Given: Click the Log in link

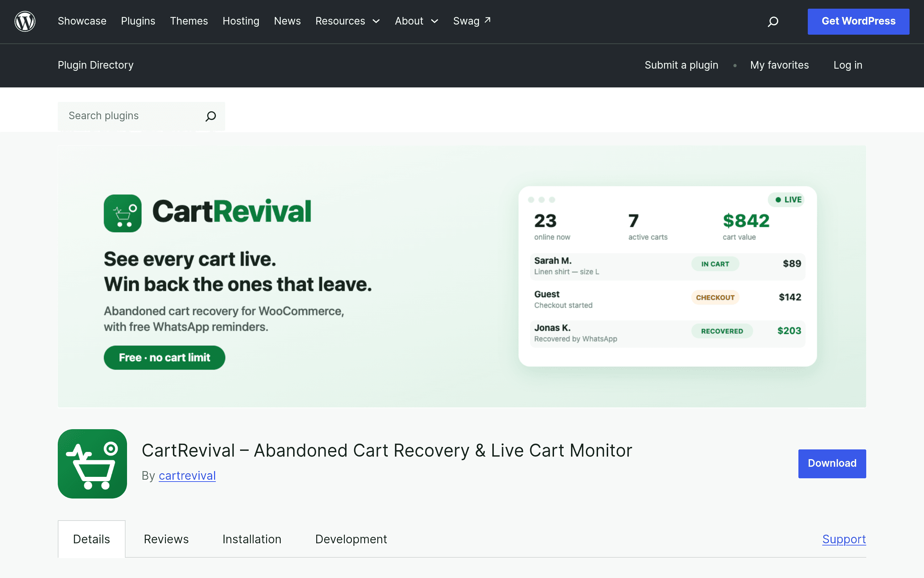Looking at the screenshot, I should [847, 65].
